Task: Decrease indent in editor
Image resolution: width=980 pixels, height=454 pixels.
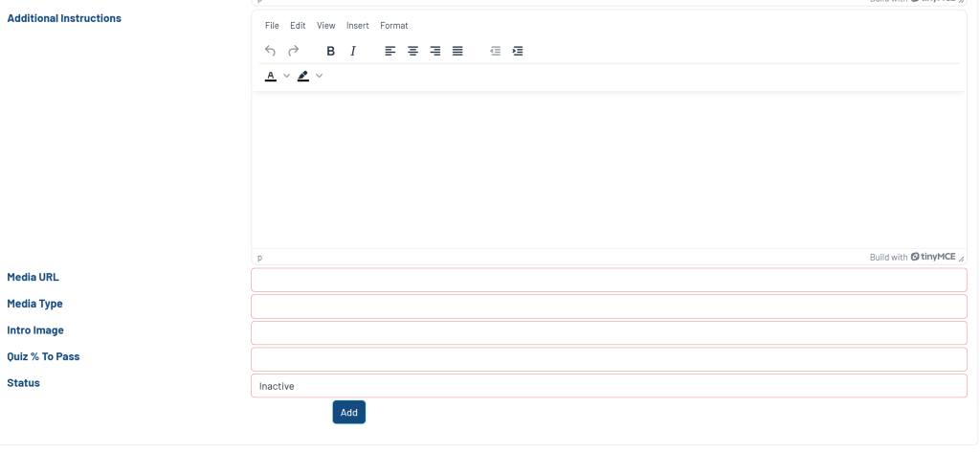Action: (495, 51)
